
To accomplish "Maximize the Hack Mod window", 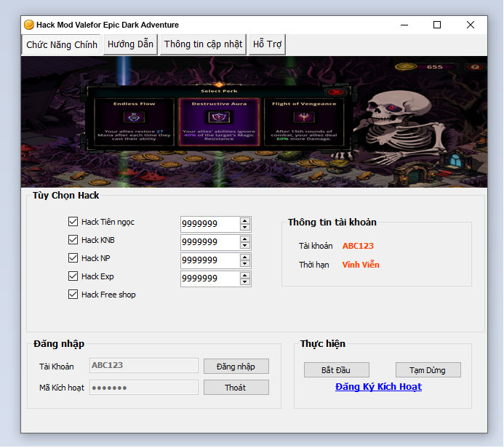I will pos(437,25).
